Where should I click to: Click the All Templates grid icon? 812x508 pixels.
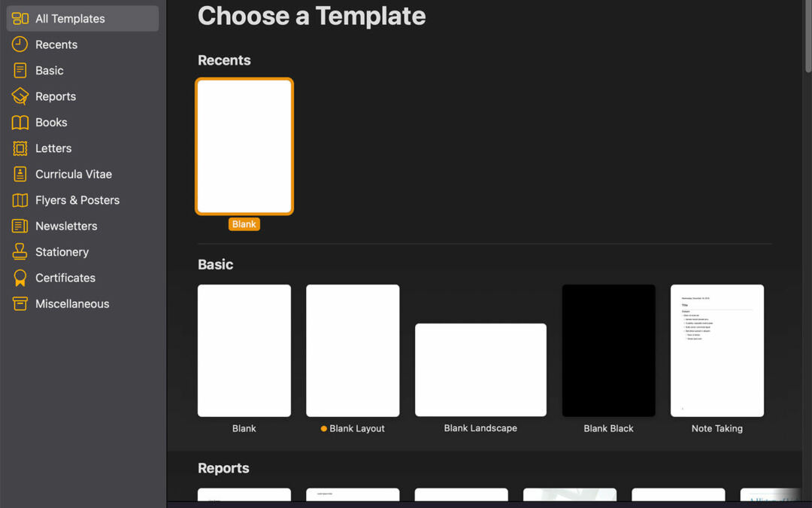click(20, 19)
